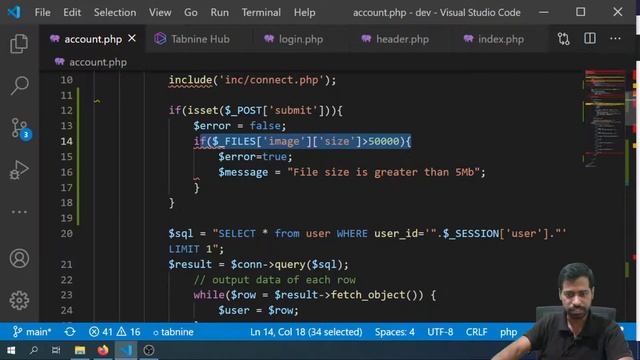Open errors and warnings 41/16 indicator

point(115,332)
